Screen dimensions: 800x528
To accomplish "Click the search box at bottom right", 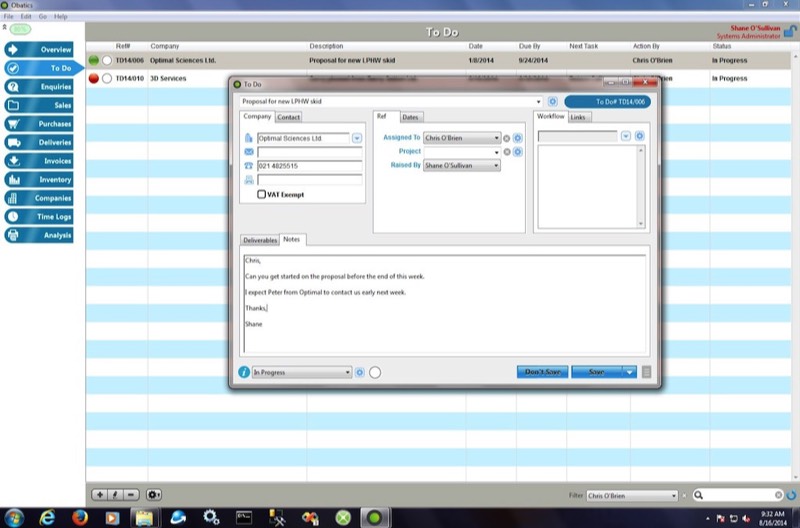I will tap(739, 495).
